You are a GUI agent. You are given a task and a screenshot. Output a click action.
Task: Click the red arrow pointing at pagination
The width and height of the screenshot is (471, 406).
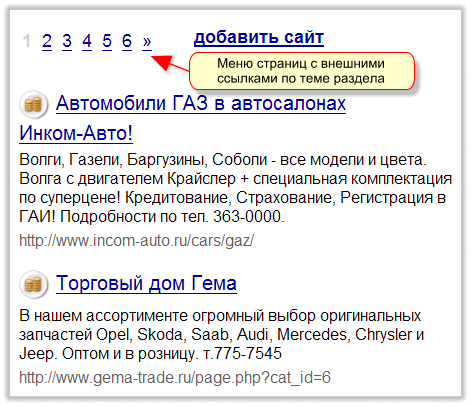tap(170, 63)
